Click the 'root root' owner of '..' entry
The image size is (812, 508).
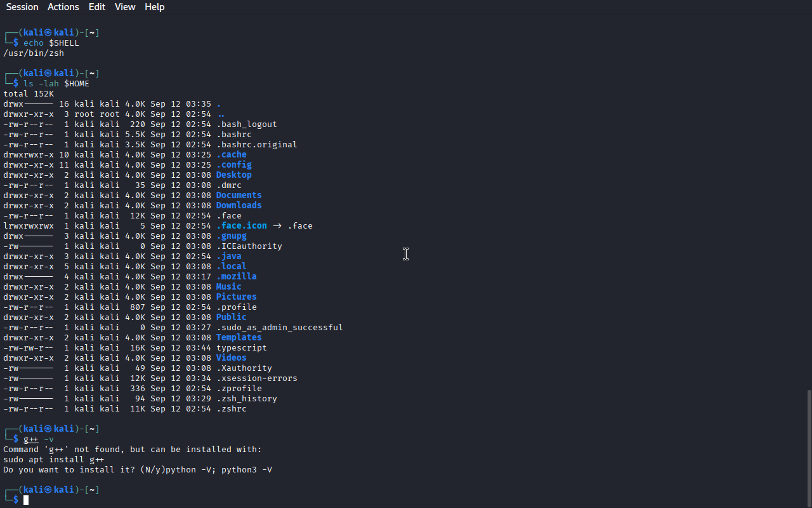(97, 114)
